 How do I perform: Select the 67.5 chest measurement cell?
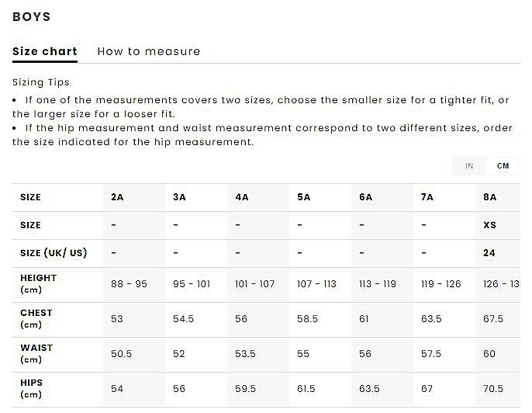[493, 319]
